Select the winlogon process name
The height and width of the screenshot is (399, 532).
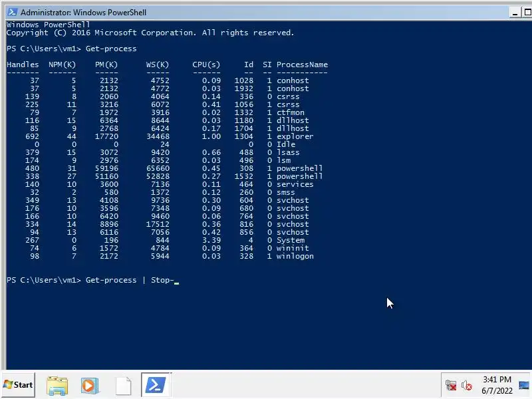coord(295,256)
